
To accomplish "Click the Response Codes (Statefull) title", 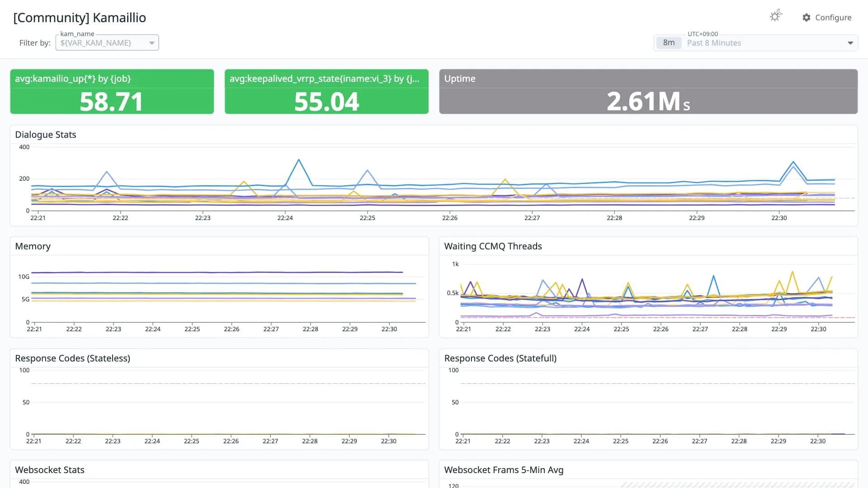I will pyautogui.click(x=500, y=358).
